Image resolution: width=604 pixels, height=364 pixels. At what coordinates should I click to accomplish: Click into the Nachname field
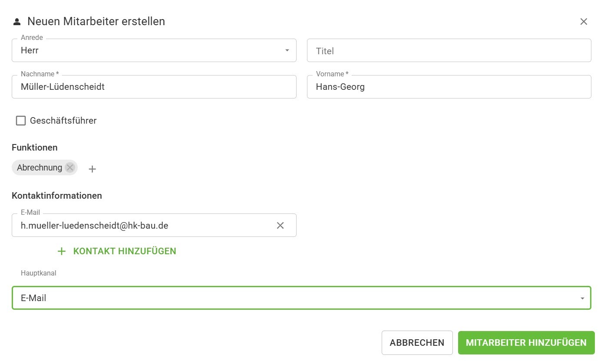coord(154,87)
